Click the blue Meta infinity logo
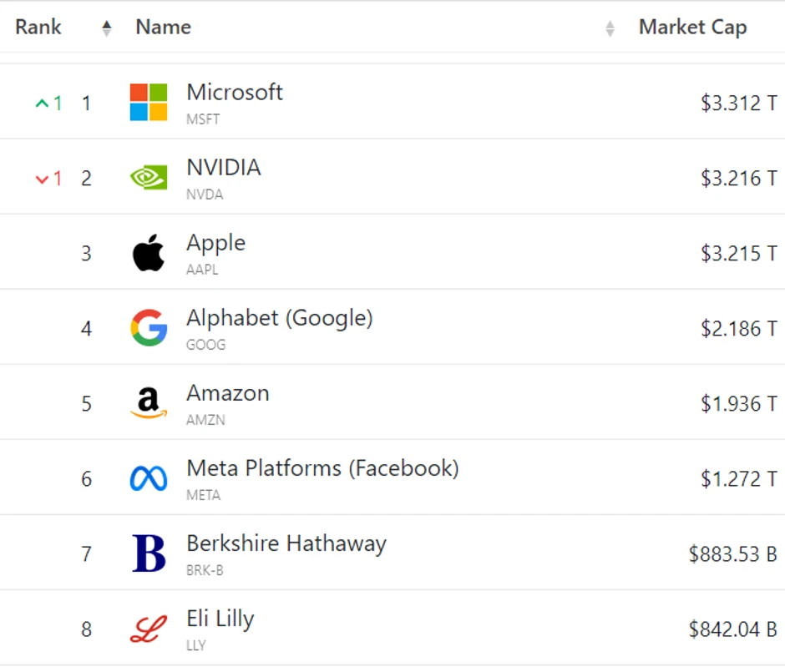 tap(149, 478)
